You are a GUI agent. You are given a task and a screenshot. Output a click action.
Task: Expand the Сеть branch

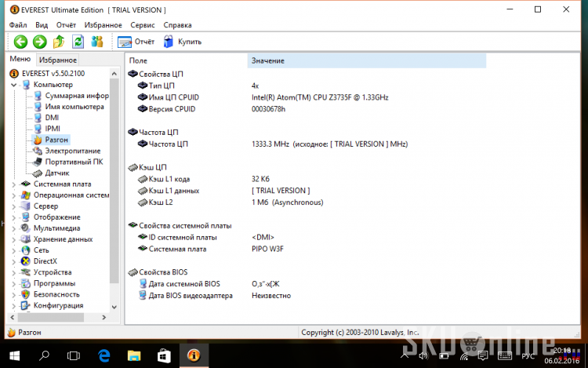pyautogui.click(x=13, y=250)
